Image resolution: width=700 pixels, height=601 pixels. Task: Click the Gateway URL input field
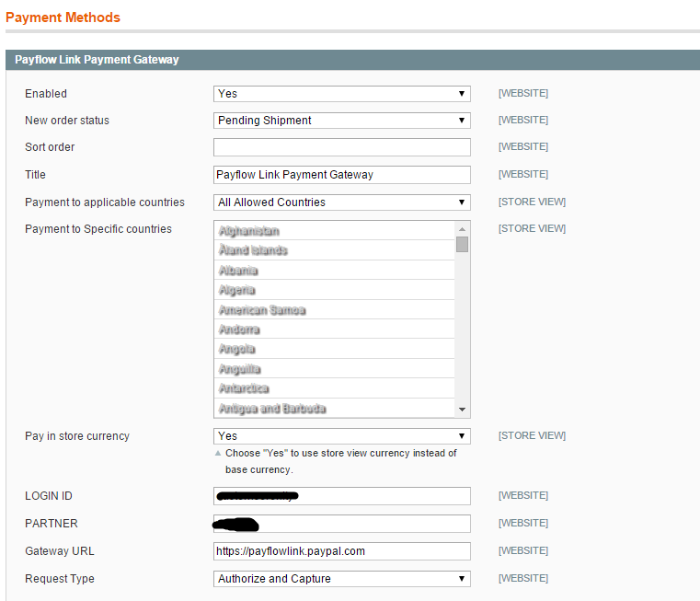[342, 551]
